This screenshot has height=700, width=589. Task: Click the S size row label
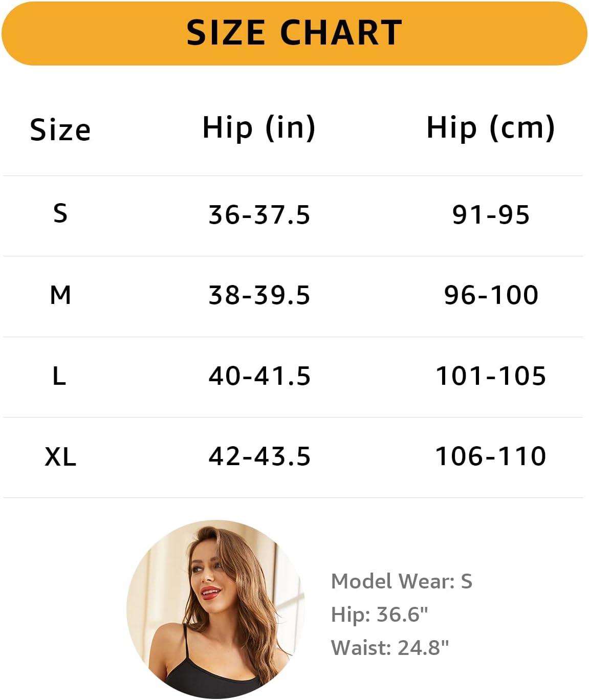coord(60,212)
